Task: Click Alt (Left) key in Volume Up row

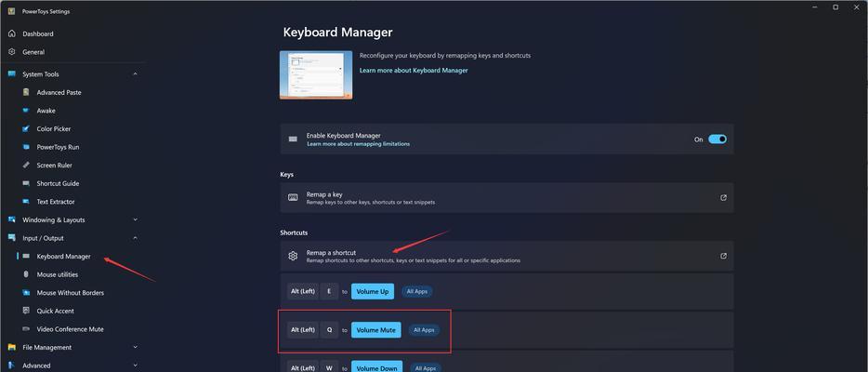Action: pyautogui.click(x=303, y=291)
